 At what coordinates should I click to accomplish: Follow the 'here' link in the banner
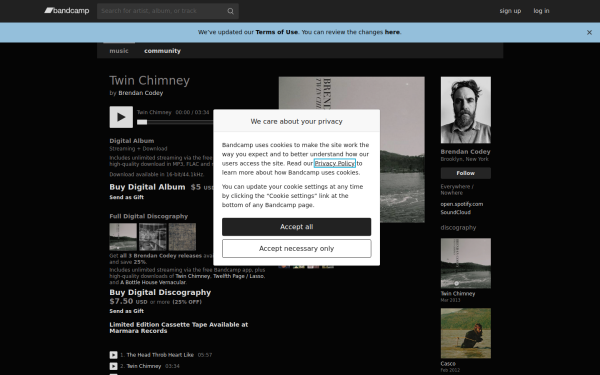[392, 32]
